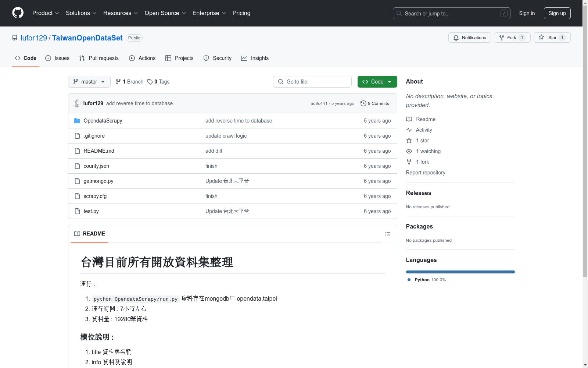The height and width of the screenshot is (368, 588).
Task: Click the lufor129 avatar in commit header
Action: 77,103
